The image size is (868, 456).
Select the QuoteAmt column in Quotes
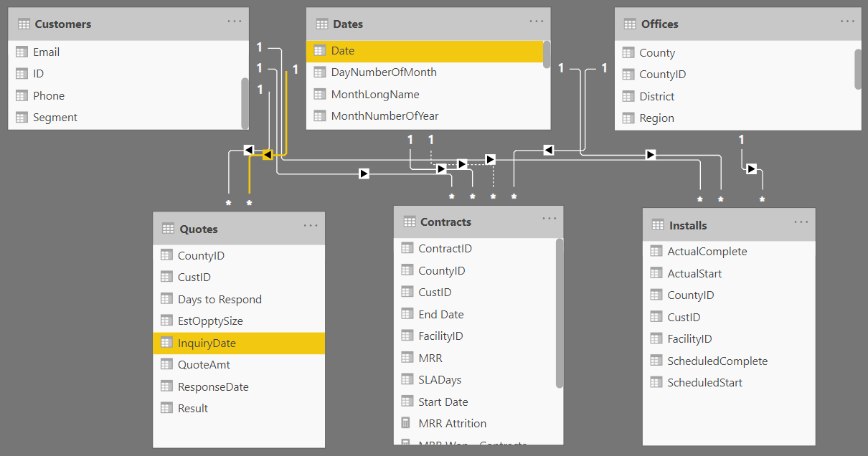(239, 364)
